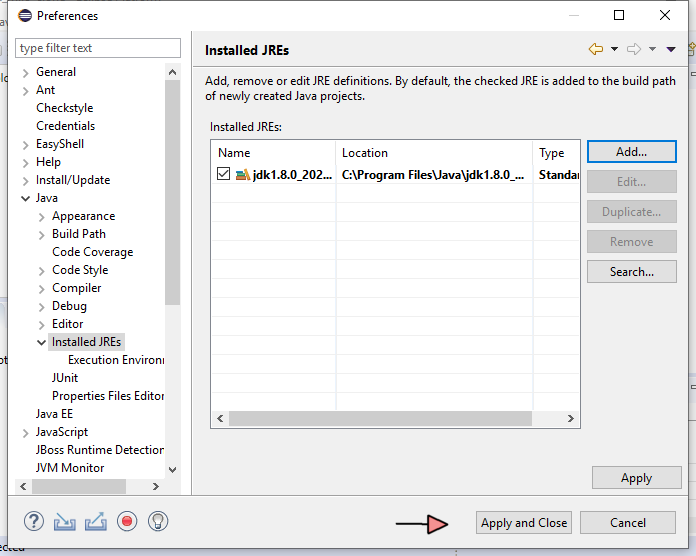Open the view menu triangle in header
The image size is (696, 556).
point(671,49)
